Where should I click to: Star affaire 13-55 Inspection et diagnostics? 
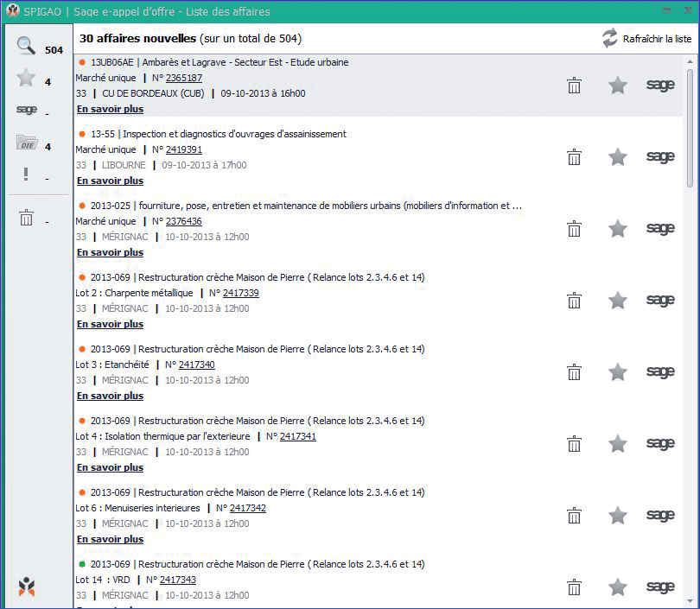click(x=618, y=157)
